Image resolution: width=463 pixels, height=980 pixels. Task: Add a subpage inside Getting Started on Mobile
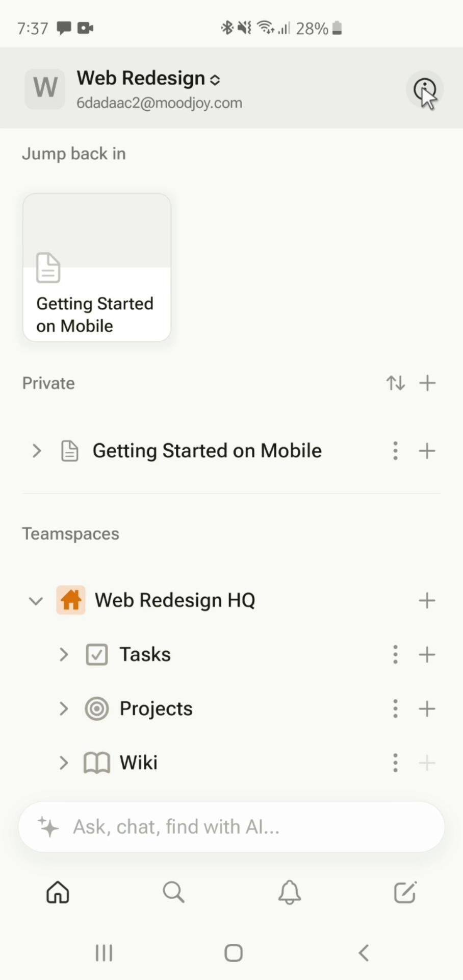coord(427,451)
